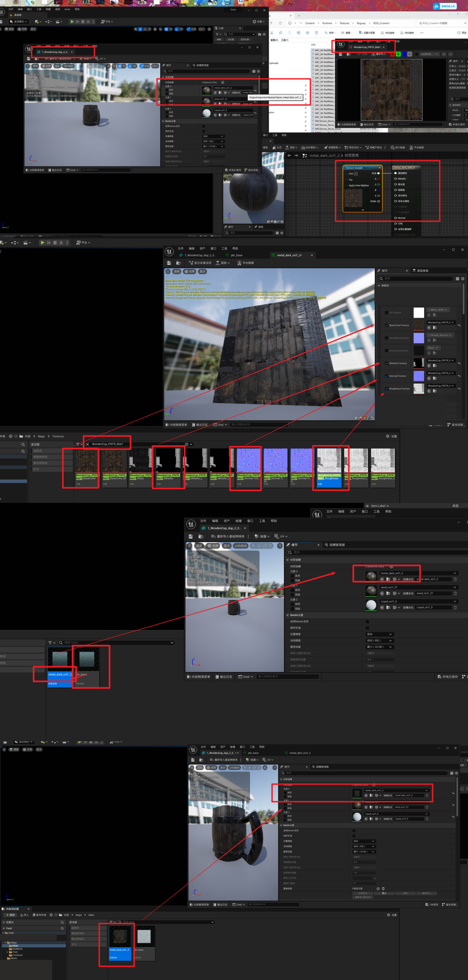Uncheck the BaseColorTexture parameter checkbox

386,325
